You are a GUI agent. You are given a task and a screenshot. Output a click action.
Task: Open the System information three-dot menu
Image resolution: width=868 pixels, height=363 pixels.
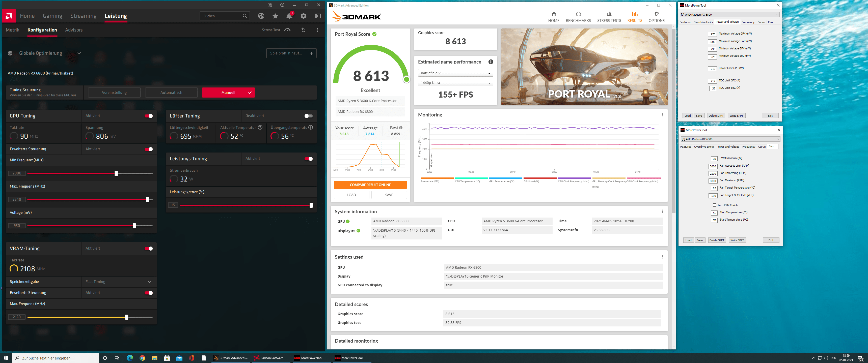pyautogui.click(x=662, y=211)
